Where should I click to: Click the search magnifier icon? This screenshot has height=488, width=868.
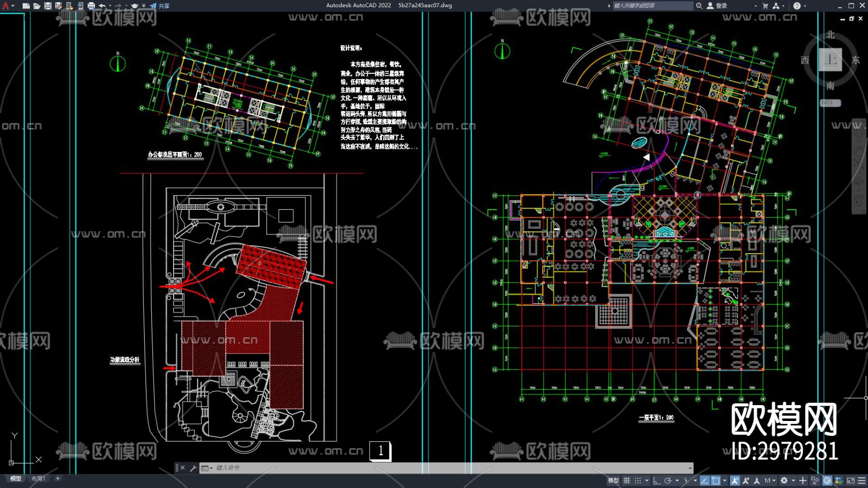pos(699,6)
